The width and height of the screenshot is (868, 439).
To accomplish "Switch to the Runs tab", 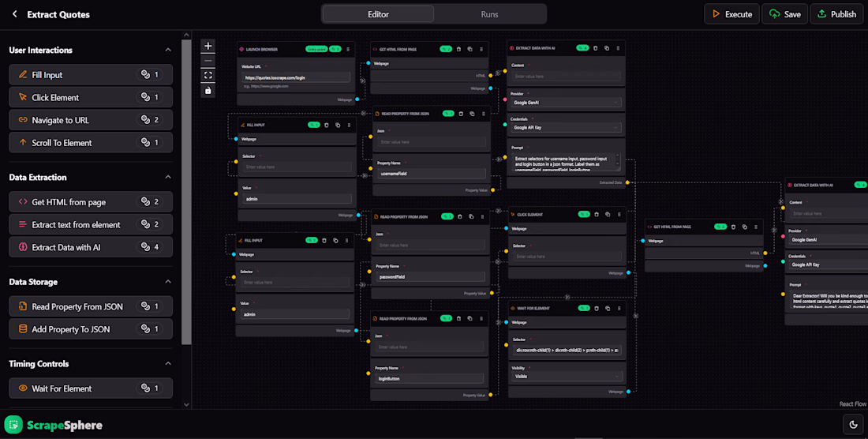I will pos(489,14).
